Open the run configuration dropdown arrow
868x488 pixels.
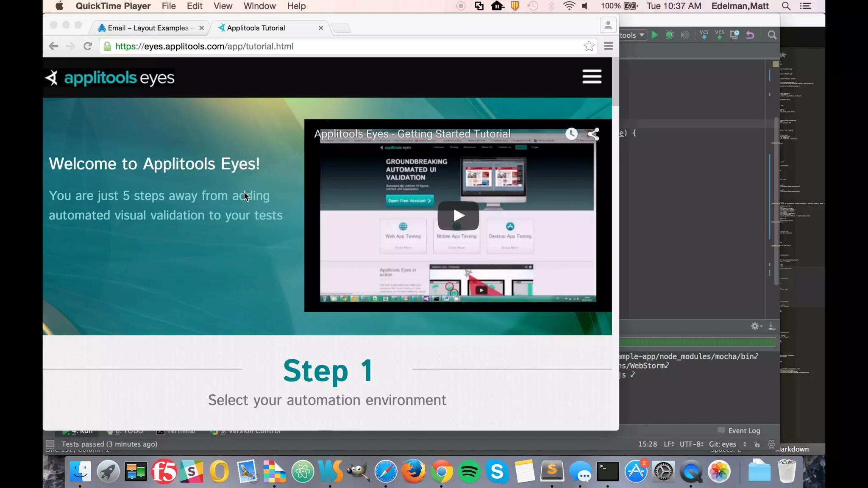[x=642, y=35]
